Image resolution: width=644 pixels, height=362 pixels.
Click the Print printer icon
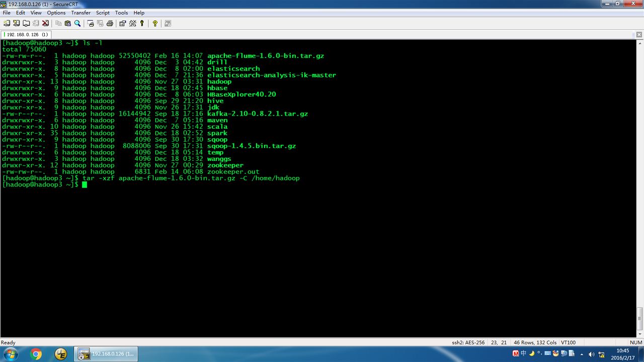(110, 23)
